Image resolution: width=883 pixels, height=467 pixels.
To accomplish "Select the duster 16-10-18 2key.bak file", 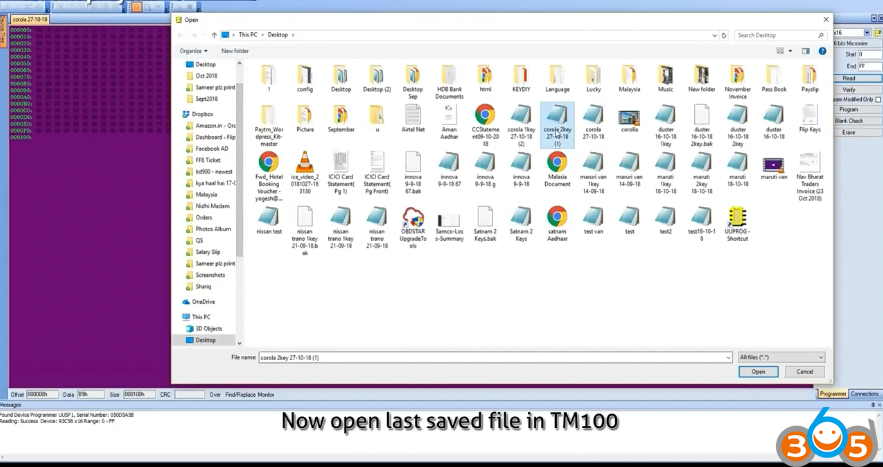I will [x=701, y=125].
